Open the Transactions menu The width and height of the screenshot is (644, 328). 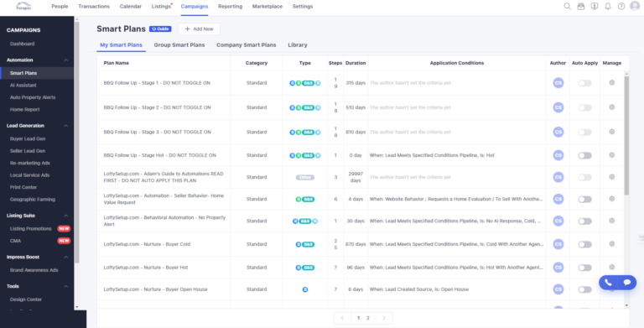coord(94,6)
